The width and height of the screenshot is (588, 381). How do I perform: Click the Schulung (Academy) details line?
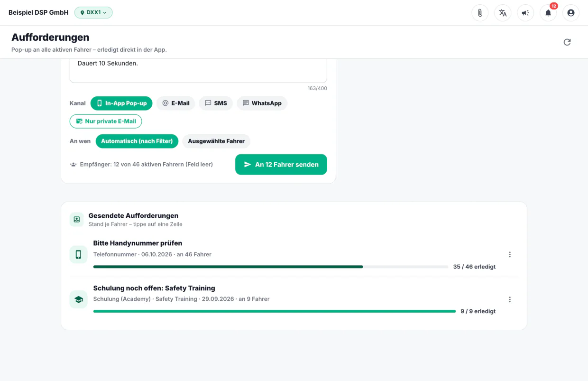pyautogui.click(x=181, y=299)
